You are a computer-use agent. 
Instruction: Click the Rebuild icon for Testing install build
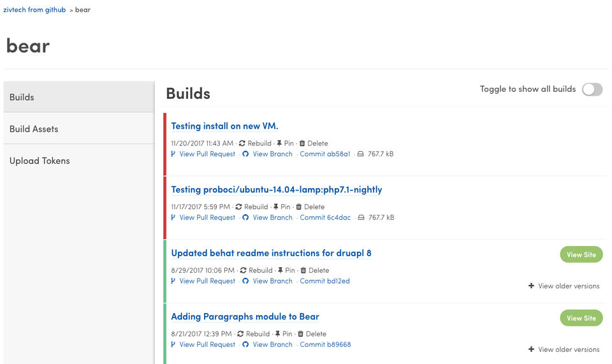click(x=242, y=143)
